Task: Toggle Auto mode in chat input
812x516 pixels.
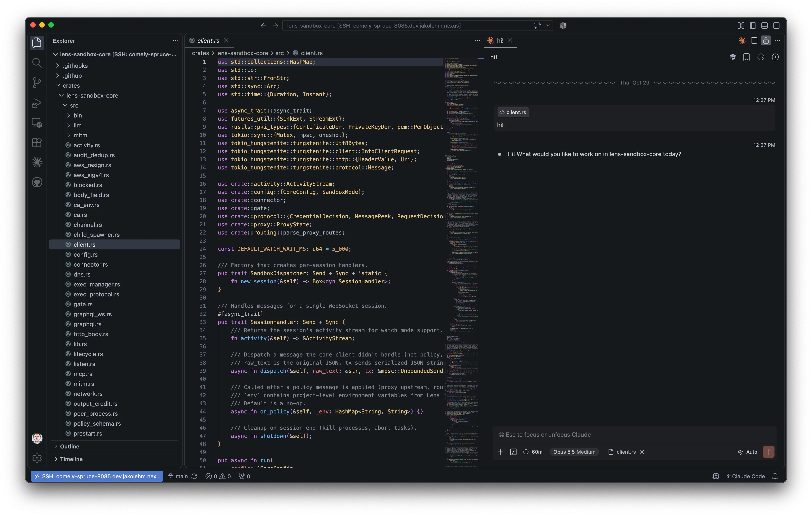Action: click(748, 452)
